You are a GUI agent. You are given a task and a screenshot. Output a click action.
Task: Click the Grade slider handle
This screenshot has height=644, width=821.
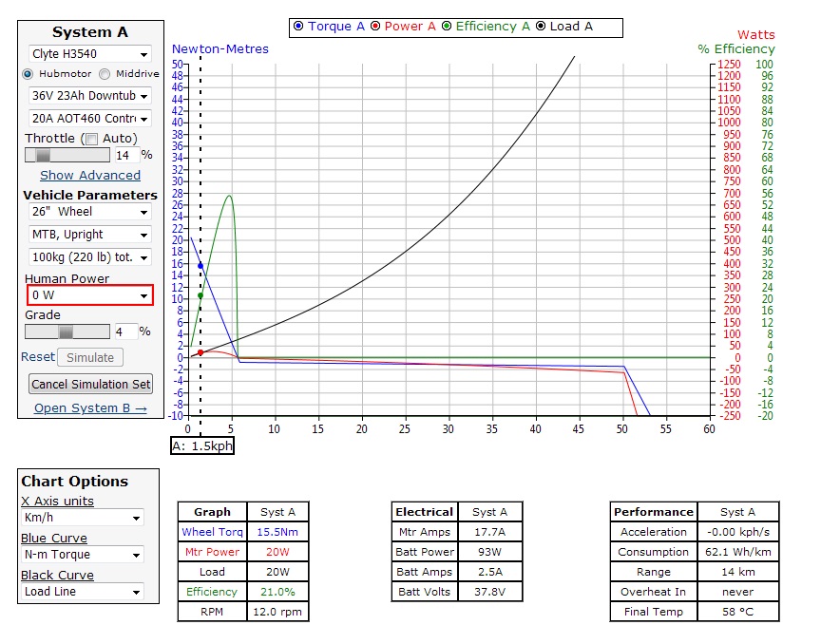(x=66, y=331)
